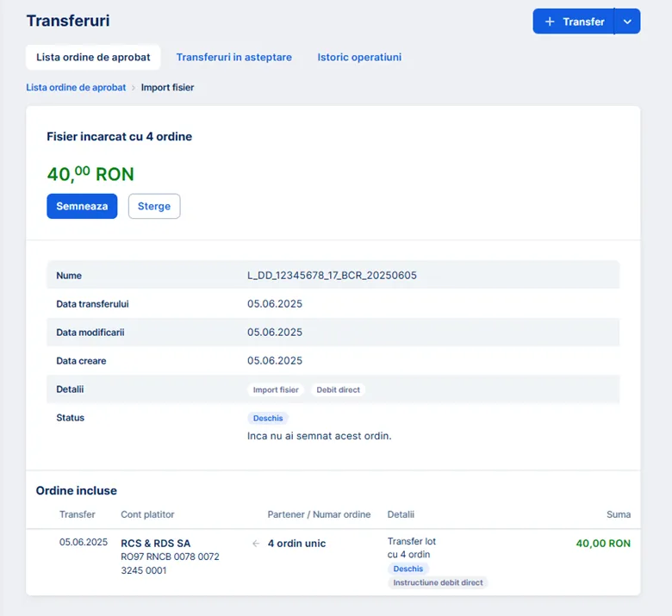The width and height of the screenshot is (672, 616).
Task: Click the Deschis badge in Status row
Action: coord(268,419)
